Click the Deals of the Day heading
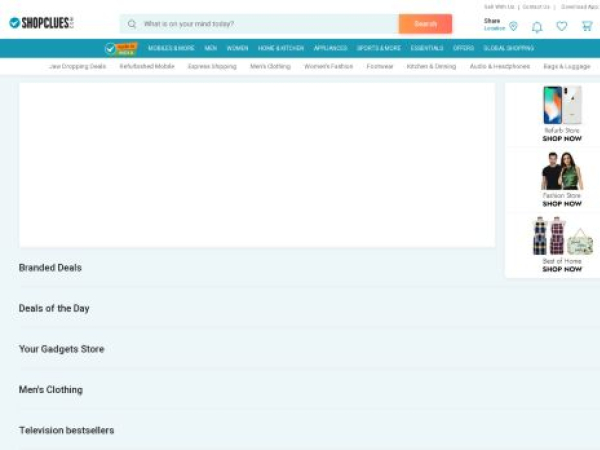 point(54,308)
